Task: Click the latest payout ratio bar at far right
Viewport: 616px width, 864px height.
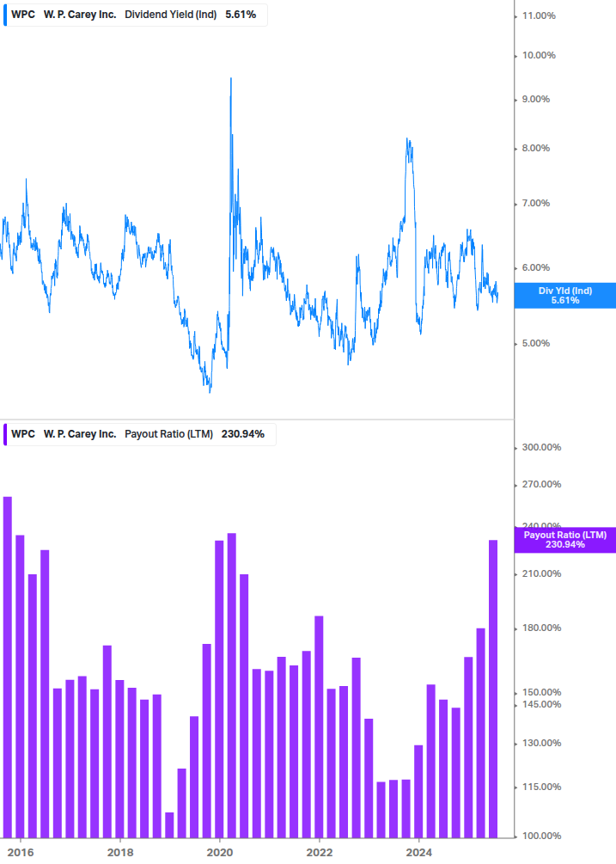Action: (x=493, y=689)
